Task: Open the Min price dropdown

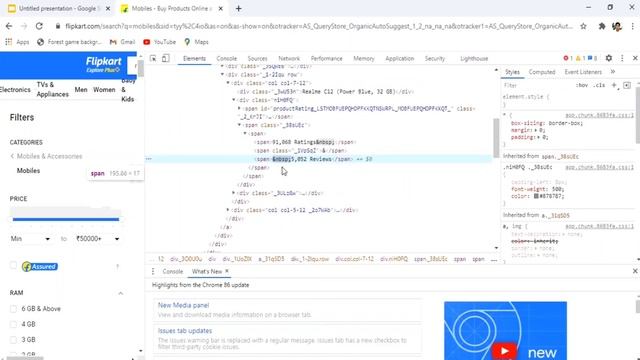Action: pyautogui.click(x=31, y=239)
